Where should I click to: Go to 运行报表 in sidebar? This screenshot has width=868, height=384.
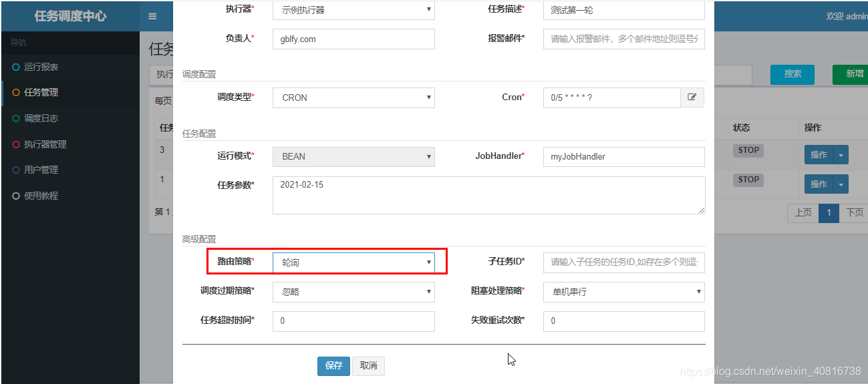41,67
